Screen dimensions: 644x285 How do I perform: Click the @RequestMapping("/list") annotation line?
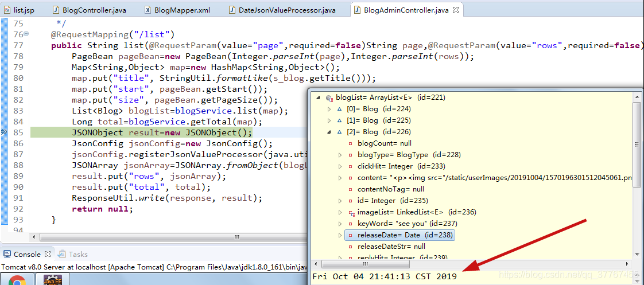pos(113,34)
